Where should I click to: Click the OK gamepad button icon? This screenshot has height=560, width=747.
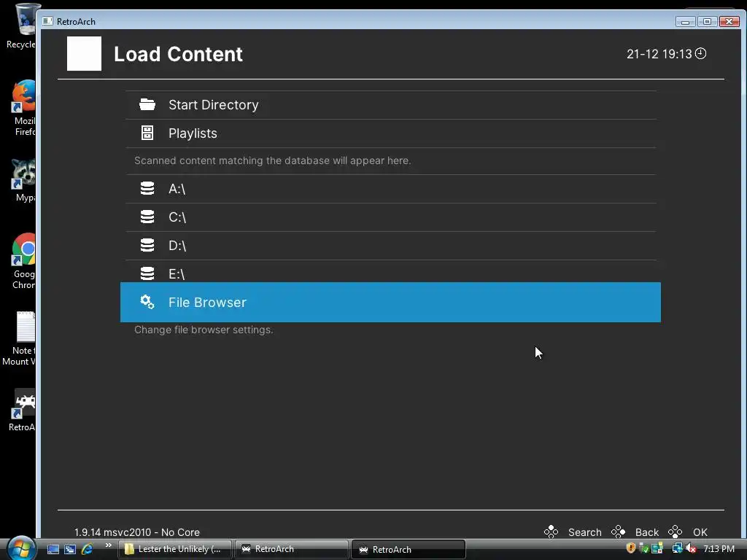676,532
